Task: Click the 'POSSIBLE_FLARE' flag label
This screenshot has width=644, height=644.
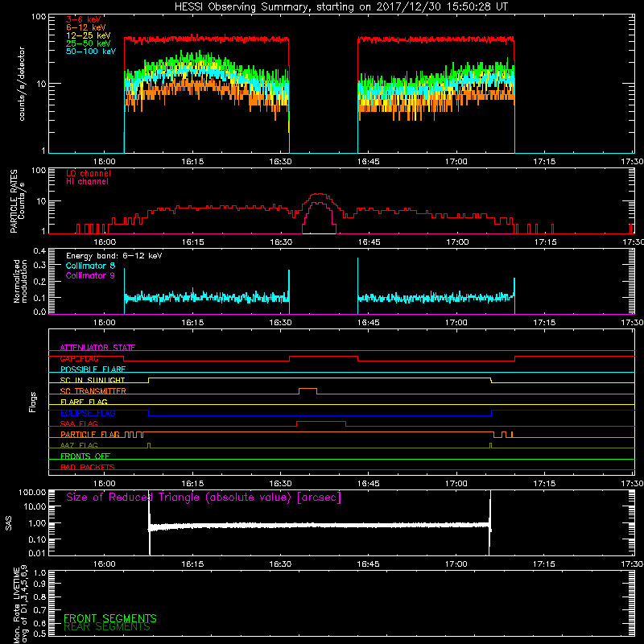Action: pos(93,369)
